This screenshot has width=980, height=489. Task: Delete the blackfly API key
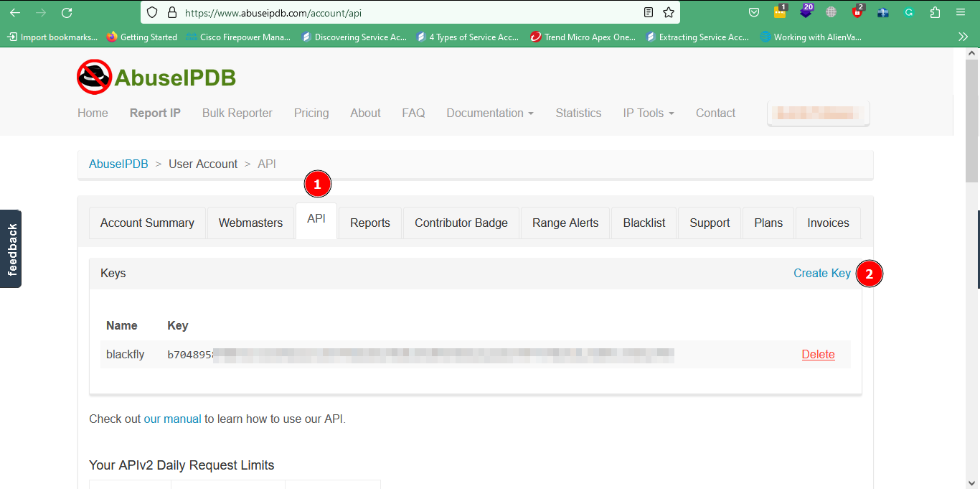tap(818, 354)
